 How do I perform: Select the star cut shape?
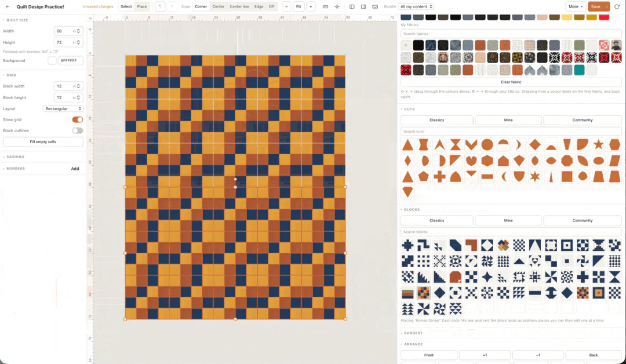pyautogui.click(x=598, y=144)
